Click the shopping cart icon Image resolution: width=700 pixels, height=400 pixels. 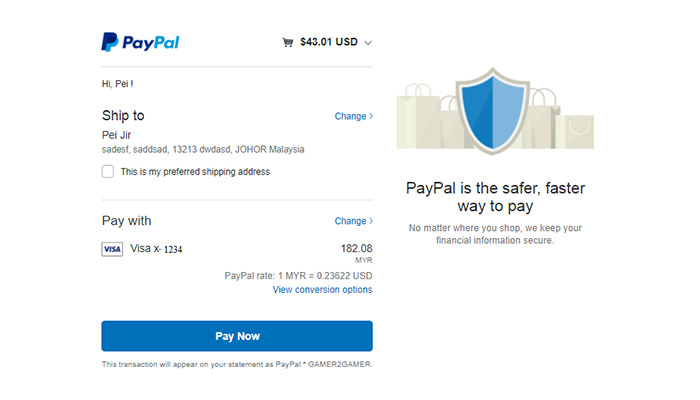(x=288, y=42)
